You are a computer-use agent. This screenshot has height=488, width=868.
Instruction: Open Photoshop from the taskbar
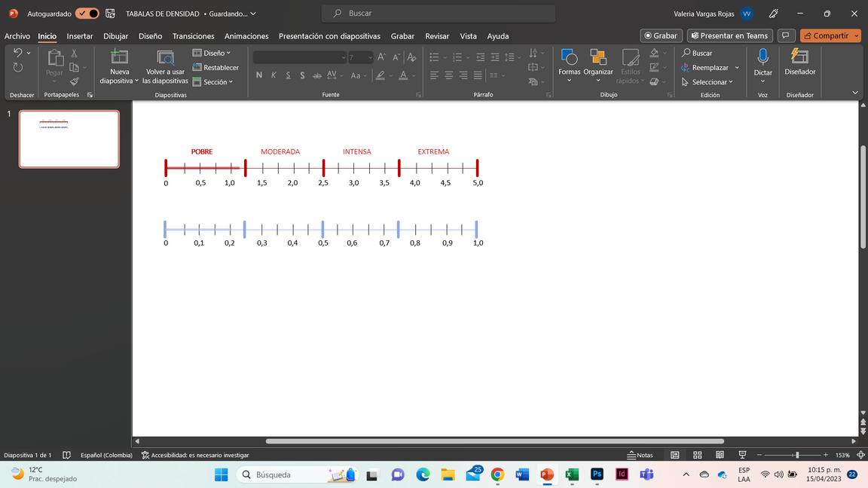tap(597, 474)
